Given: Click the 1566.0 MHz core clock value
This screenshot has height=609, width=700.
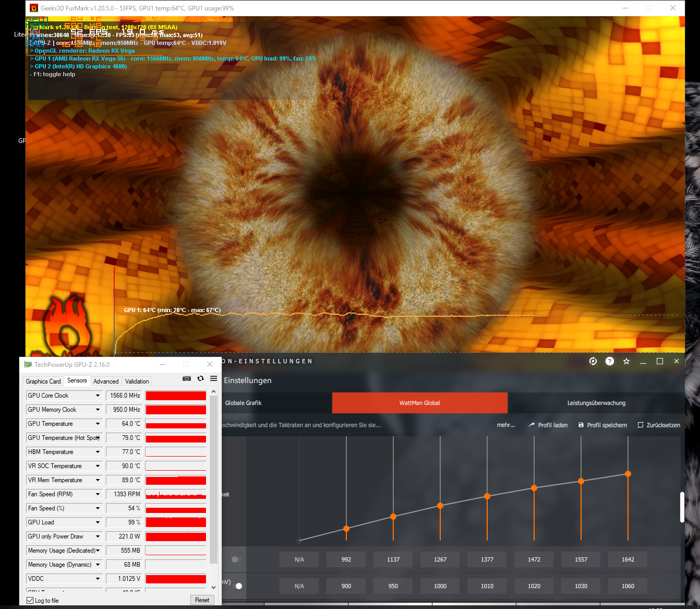Looking at the screenshot, I should 125,396.
